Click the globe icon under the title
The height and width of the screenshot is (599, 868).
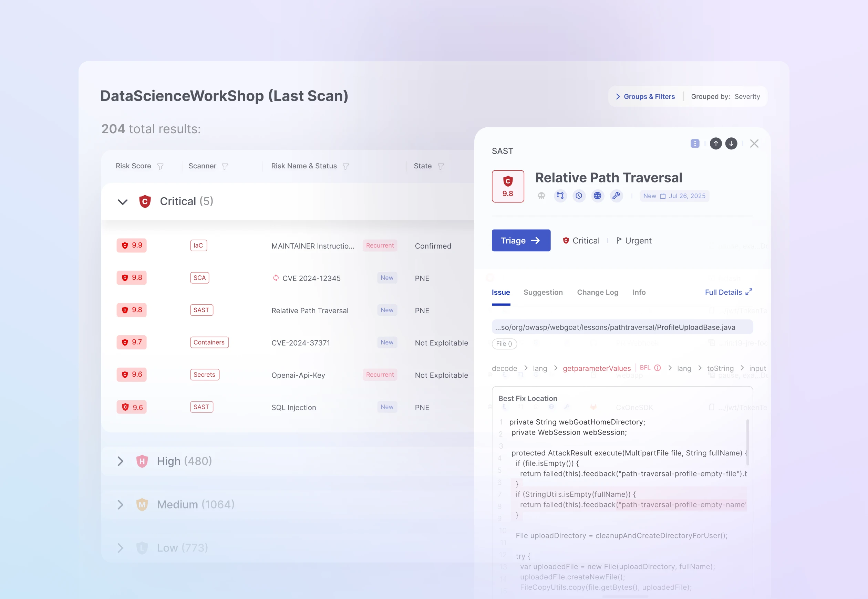click(x=597, y=196)
